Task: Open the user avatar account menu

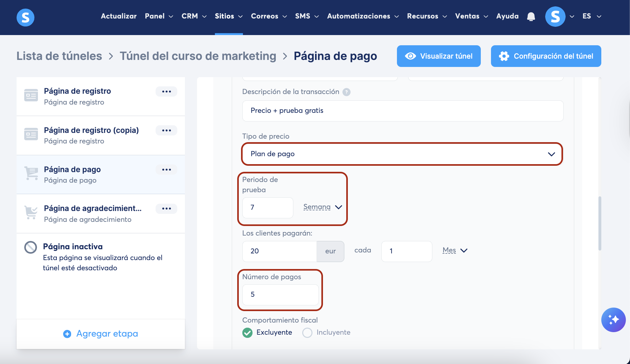Action: tap(555, 17)
